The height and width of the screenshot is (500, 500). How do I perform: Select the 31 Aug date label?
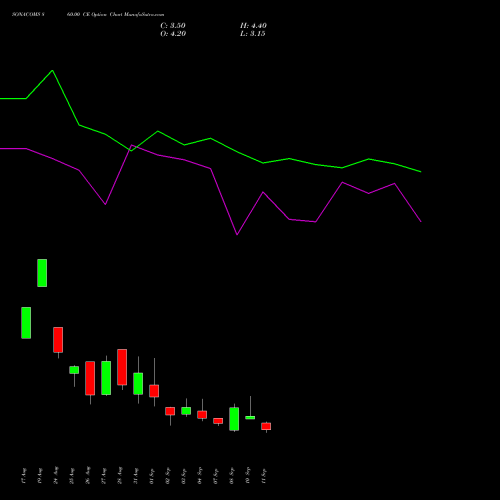pos(136,476)
